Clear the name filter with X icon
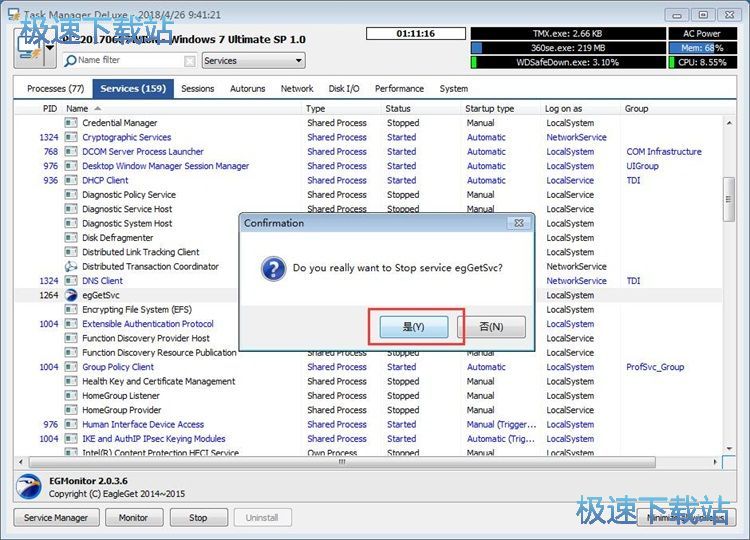Image resolution: width=750 pixels, height=540 pixels. 190,61
